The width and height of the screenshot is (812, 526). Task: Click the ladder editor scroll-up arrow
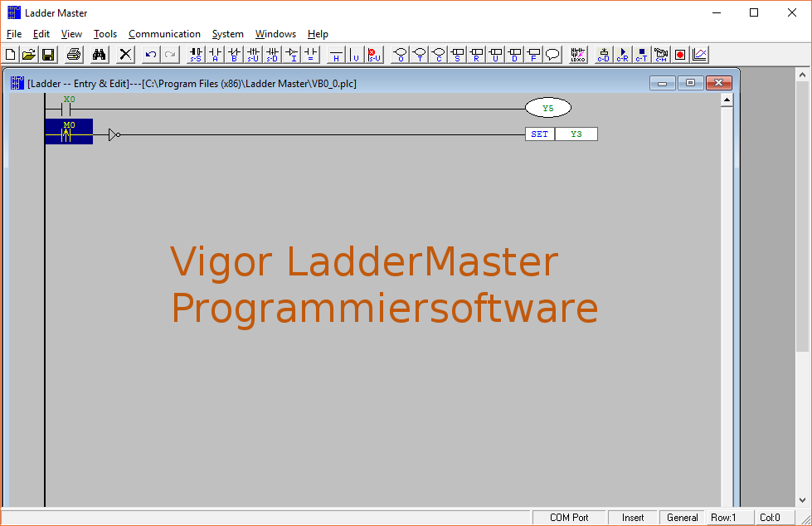pyautogui.click(x=727, y=100)
